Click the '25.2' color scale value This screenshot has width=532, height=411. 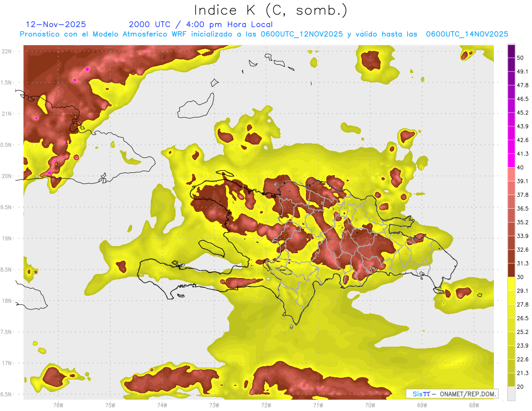[x=523, y=332]
